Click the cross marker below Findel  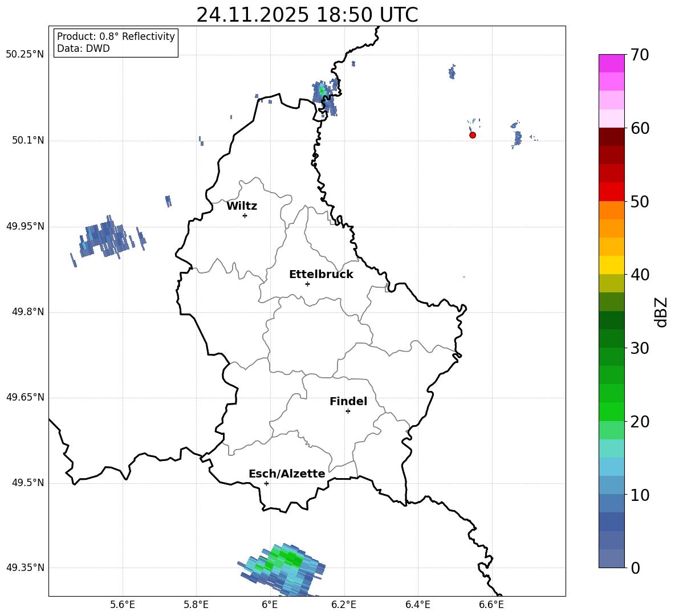348,411
